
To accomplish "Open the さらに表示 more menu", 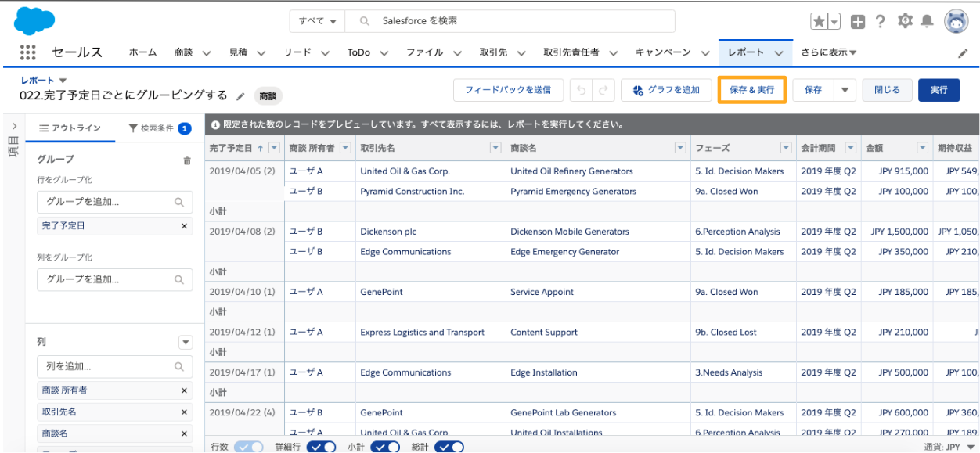I will [828, 52].
